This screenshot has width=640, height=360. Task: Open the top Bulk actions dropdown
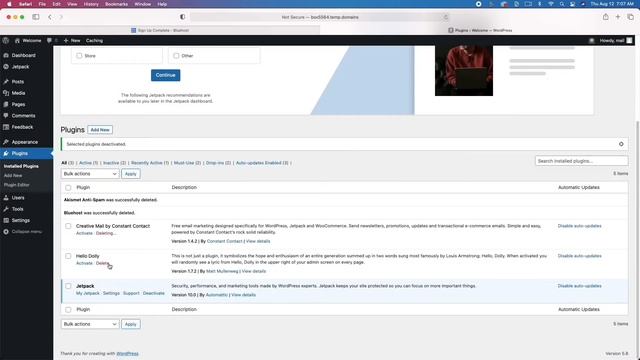coord(90,174)
